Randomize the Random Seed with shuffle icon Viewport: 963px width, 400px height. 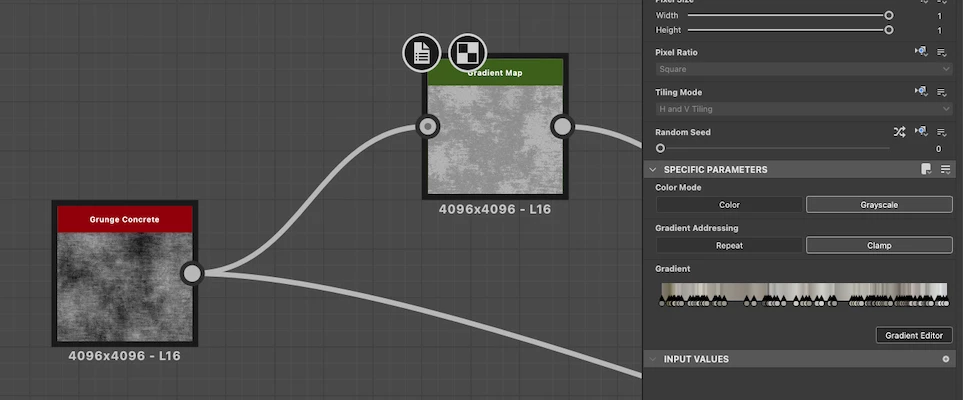pyautogui.click(x=900, y=131)
